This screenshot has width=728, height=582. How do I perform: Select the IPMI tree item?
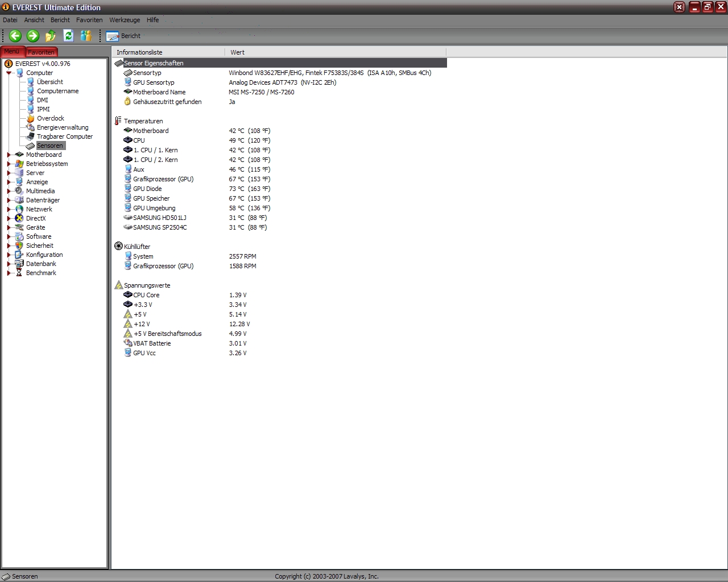click(x=43, y=109)
